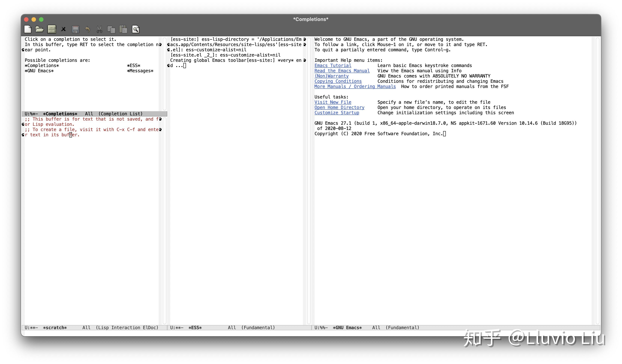Read the Emacs Manual via its link
Screen dimensions: 622x364
coord(342,71)
